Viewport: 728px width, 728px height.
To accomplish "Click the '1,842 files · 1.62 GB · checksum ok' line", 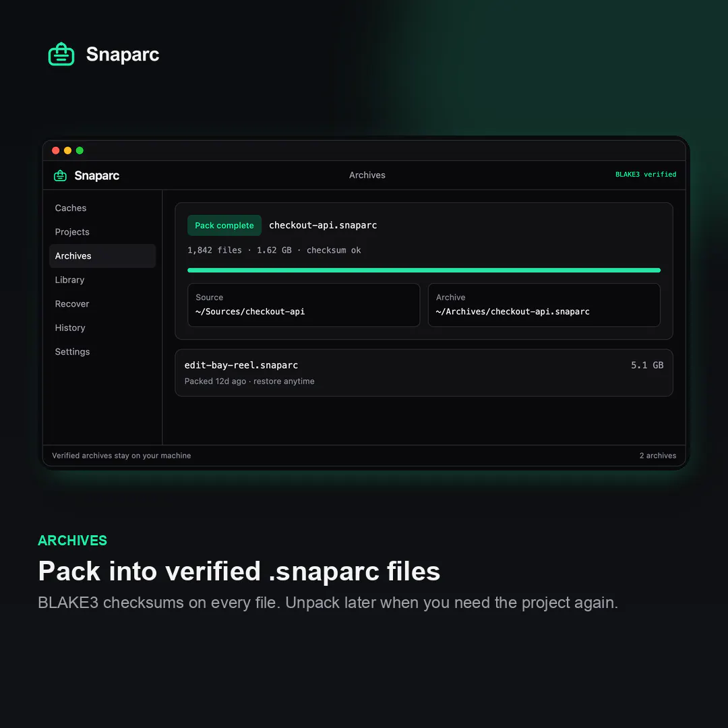I will pyautogui.click(x=274, y=250).
